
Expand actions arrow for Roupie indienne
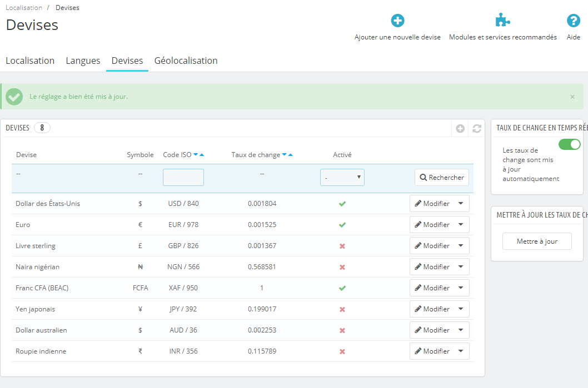point(461,351)
